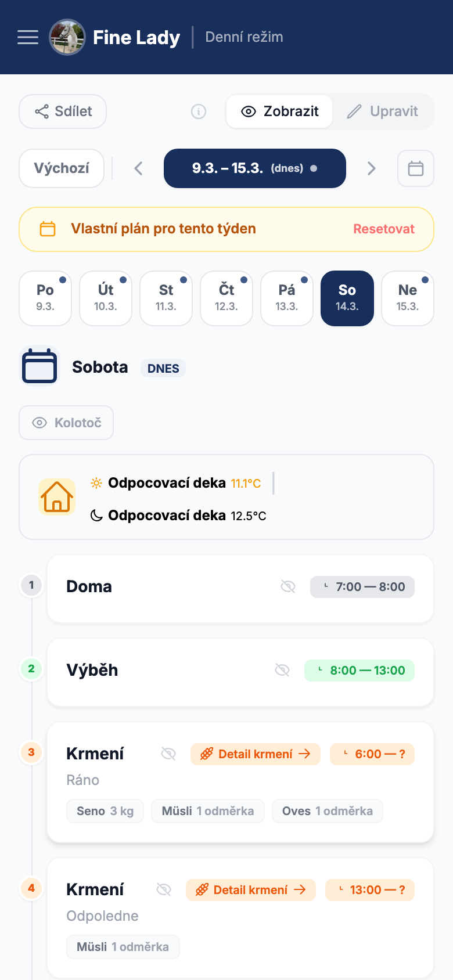Screen dimensions: 453x980
Task: Switch to Zobrazit view mode
Action: point(280,111)
